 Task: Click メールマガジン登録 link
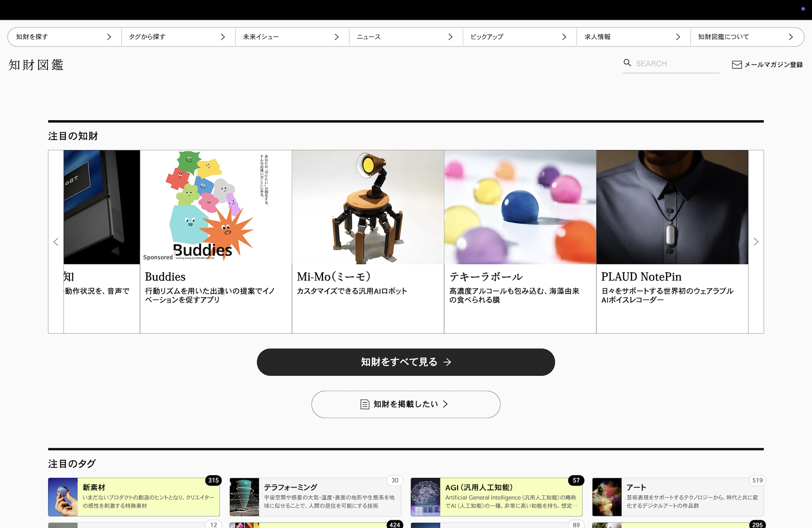[773, 65]
